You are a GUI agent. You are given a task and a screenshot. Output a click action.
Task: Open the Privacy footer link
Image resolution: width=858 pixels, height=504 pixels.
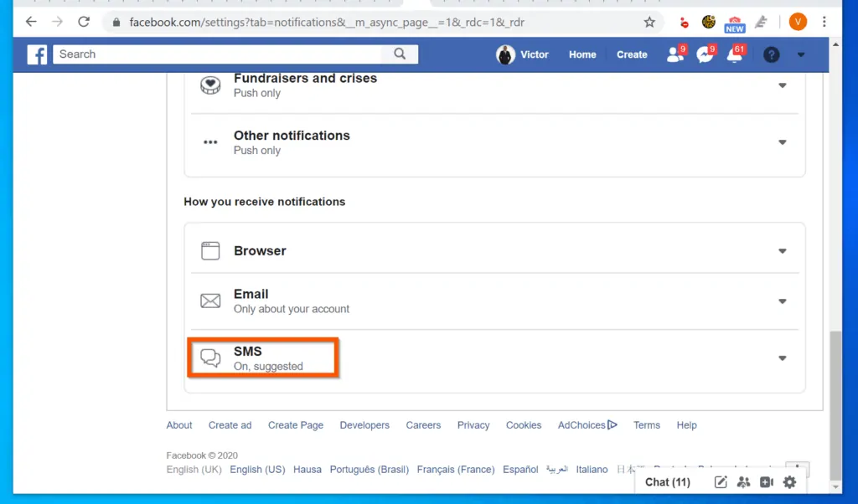coord(473,424)
